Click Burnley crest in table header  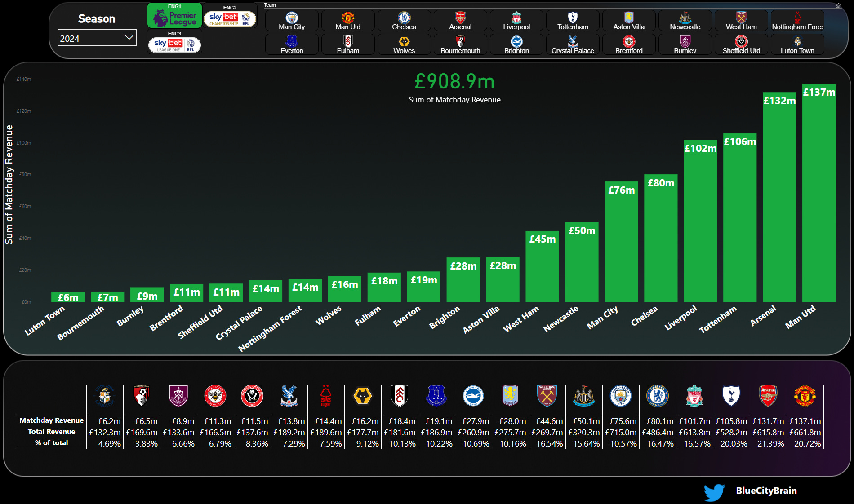pos(178,396)
